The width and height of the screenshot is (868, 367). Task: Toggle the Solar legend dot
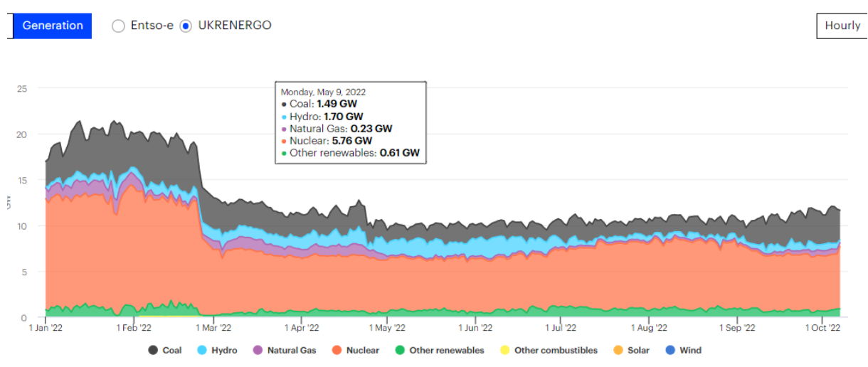pos(618,350)
